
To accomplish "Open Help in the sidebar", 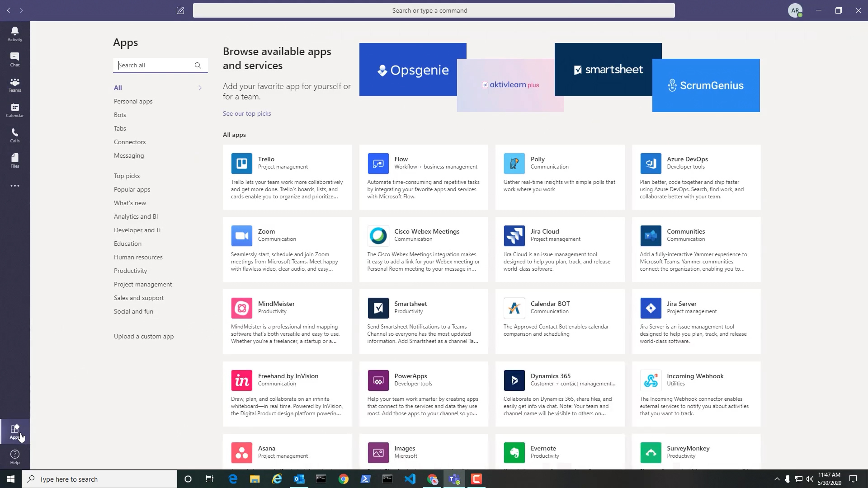I will 15,457.
